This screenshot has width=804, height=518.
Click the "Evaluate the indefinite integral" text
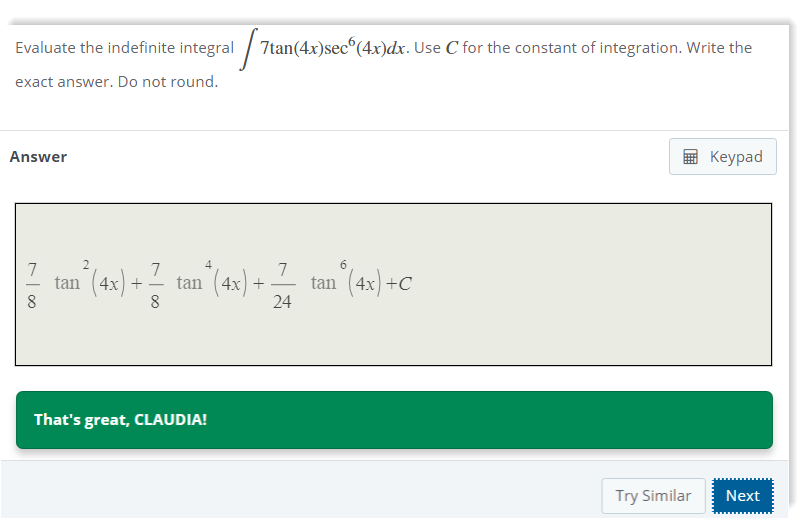[x=124, y=48]
